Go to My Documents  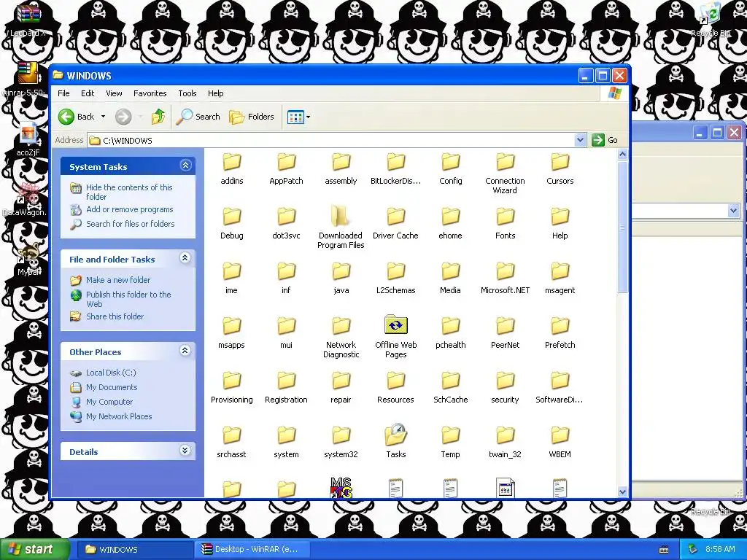(112, 388)
